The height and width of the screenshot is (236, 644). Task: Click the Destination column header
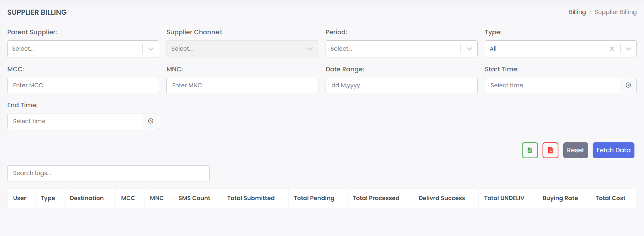pyautogui.click(x=87, y=198)
